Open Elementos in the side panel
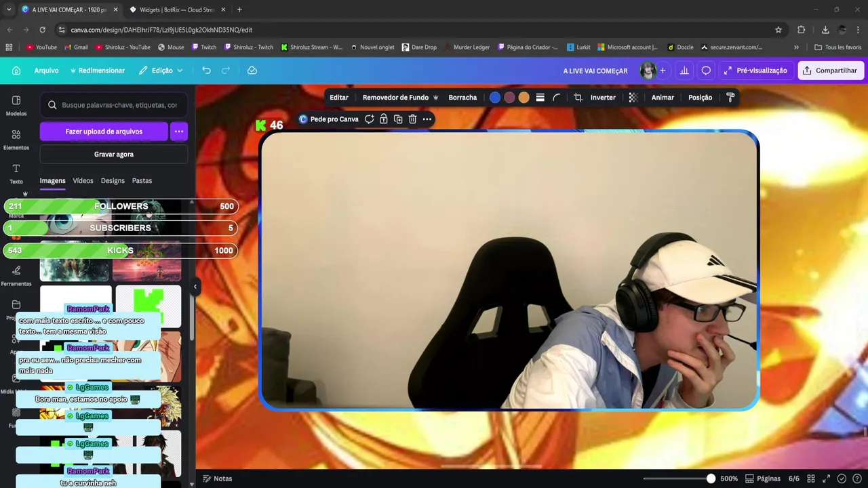Viewport: 868px width, 488px height. tap(16, 140)
